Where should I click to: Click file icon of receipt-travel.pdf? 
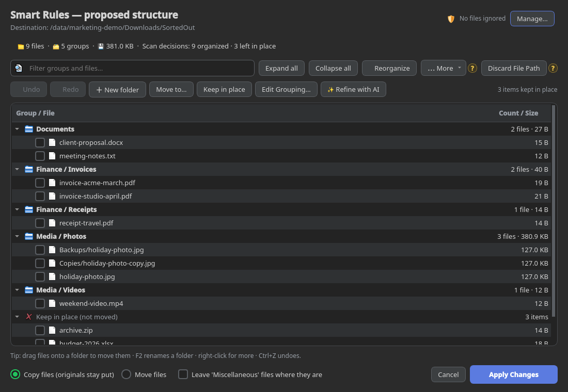52,223
